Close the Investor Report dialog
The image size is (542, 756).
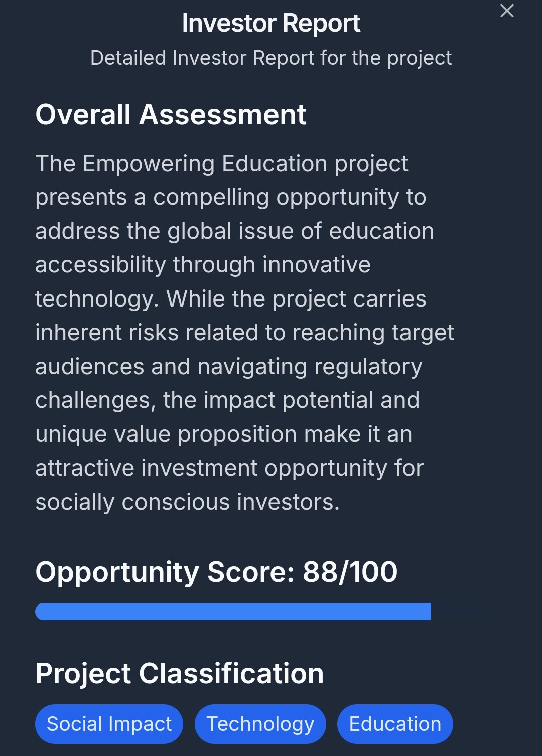(x=507, y=11)
